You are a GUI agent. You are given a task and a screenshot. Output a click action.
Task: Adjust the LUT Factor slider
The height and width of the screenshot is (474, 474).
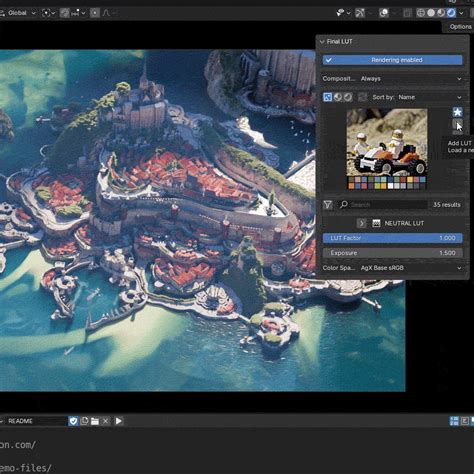[x=392, y=238]
